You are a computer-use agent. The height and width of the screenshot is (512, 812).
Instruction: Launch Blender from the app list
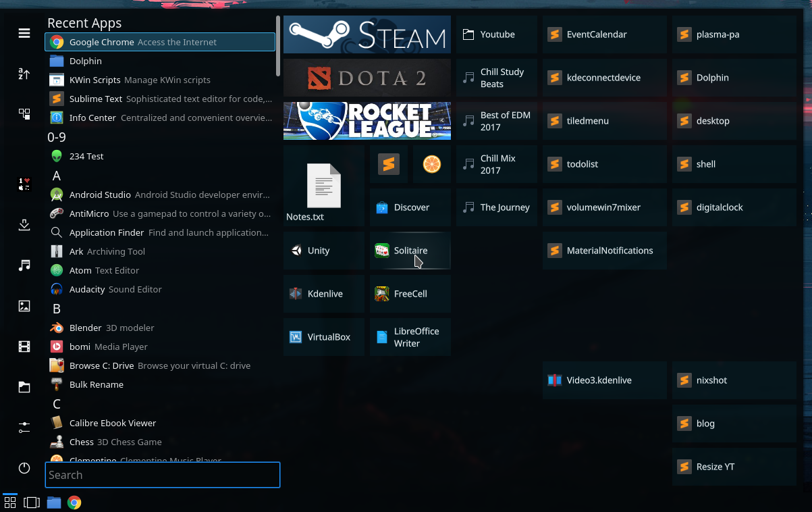[x=160, y=328]
